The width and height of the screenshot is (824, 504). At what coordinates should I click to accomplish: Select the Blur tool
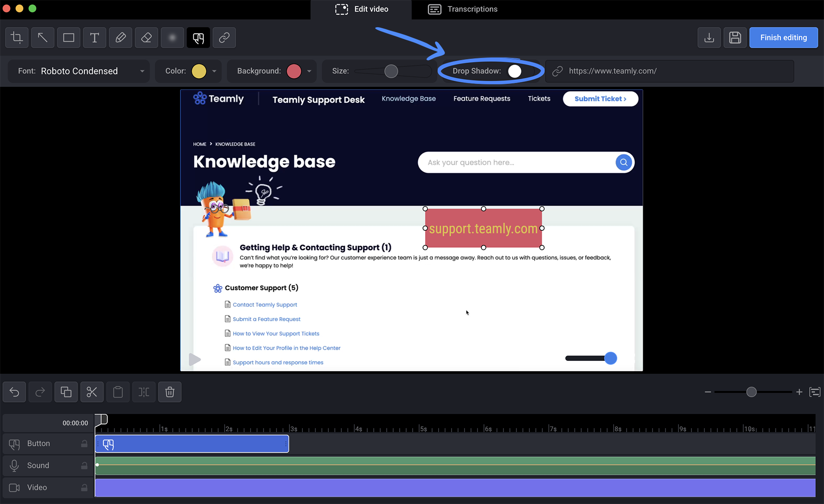pyautogui.click(x=173, y=38)
